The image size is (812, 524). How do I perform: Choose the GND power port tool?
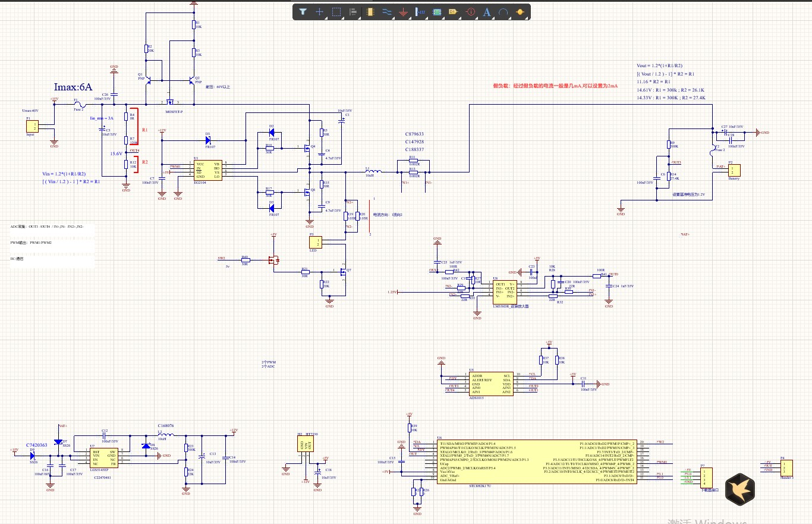403,12
